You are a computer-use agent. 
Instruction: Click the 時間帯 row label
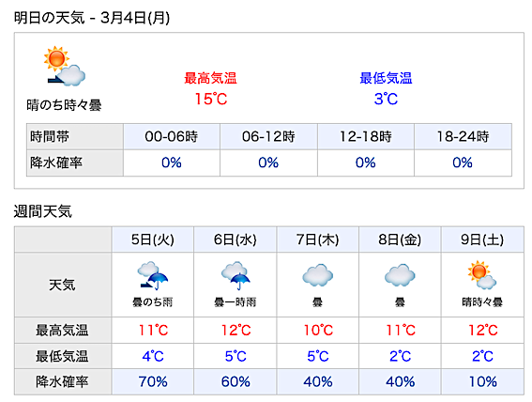(x=50, y=136)
